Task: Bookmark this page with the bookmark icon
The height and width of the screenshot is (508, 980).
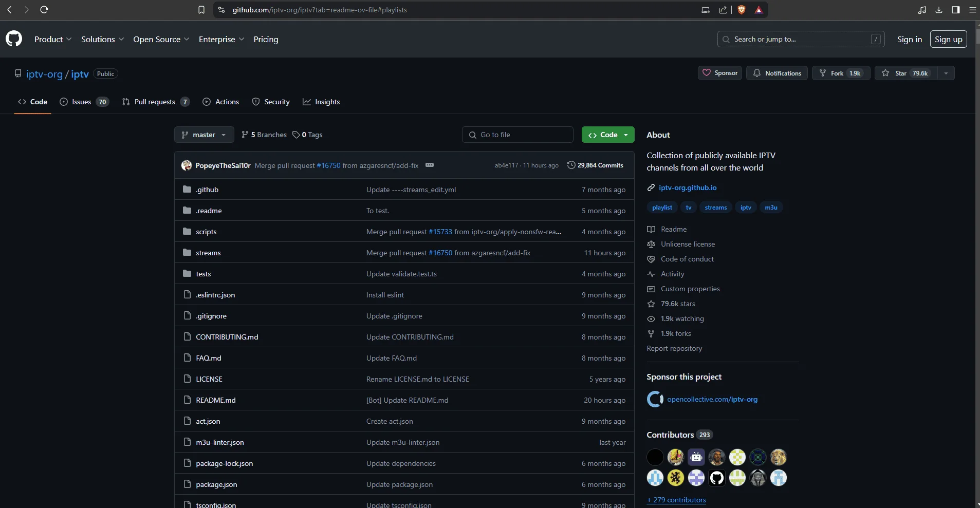Action: [201, 10]
